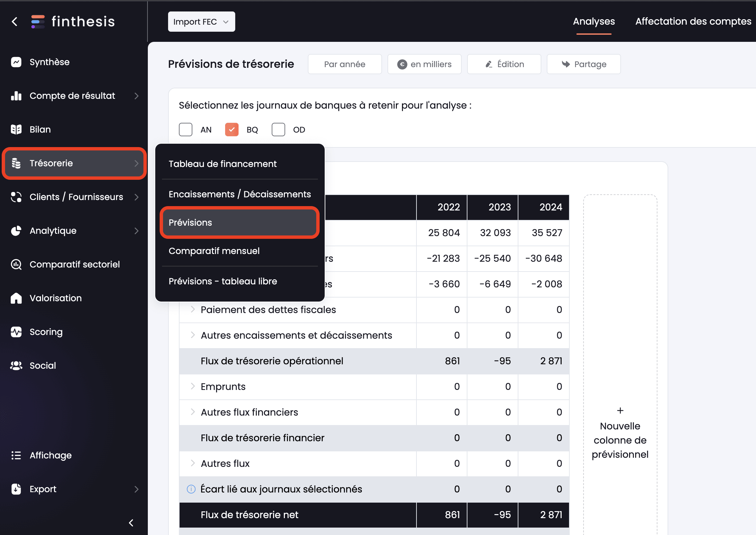Image resolution: width=756 pixels, height=535 pixels.
Task: Expand Export submenu chevron
Action: point(136,489)
